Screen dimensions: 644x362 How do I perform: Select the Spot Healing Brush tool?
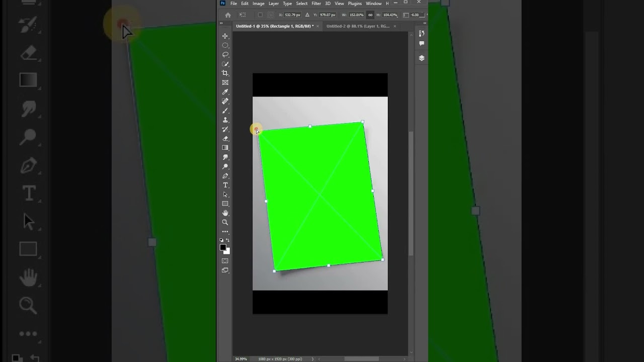[x=225, y=101]
